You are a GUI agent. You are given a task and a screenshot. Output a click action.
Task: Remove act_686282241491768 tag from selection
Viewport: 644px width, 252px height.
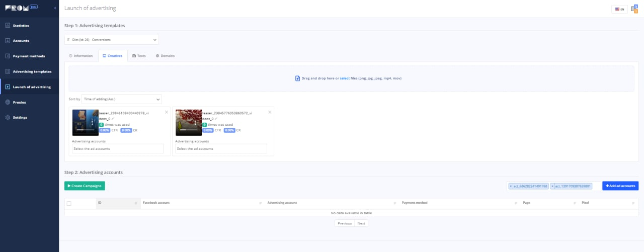[511, 186]
